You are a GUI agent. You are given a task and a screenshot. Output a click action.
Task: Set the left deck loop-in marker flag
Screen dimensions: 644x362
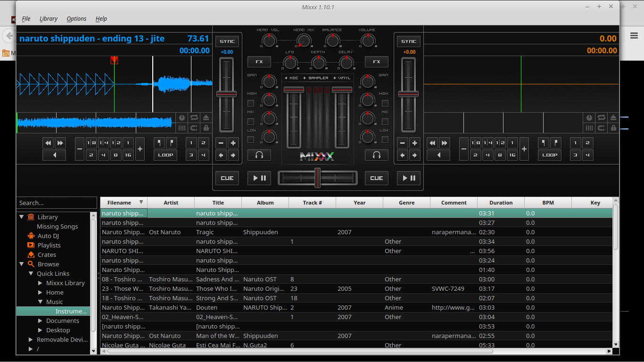point(159,143)
